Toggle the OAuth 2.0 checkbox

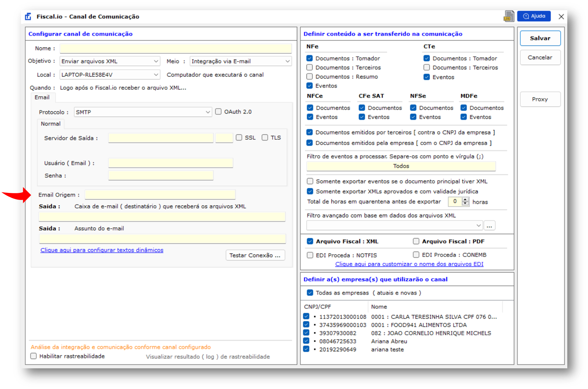(218, 112)
